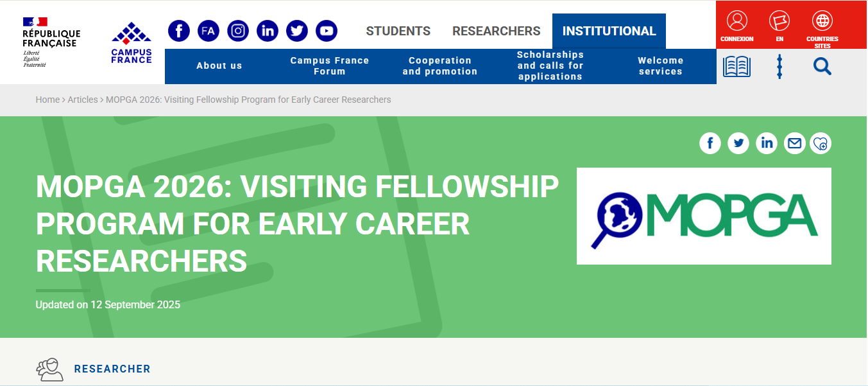
Task: Switch to the Students tab
Action: [x=398, y=31]
